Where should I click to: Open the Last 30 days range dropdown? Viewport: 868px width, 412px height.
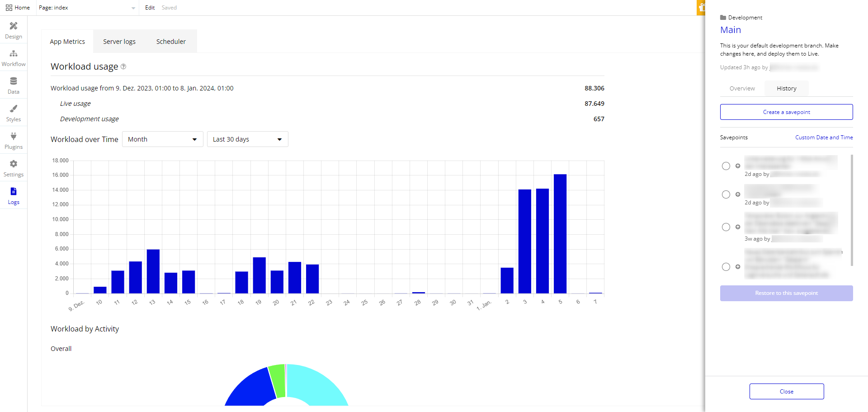tap(248, 139)
